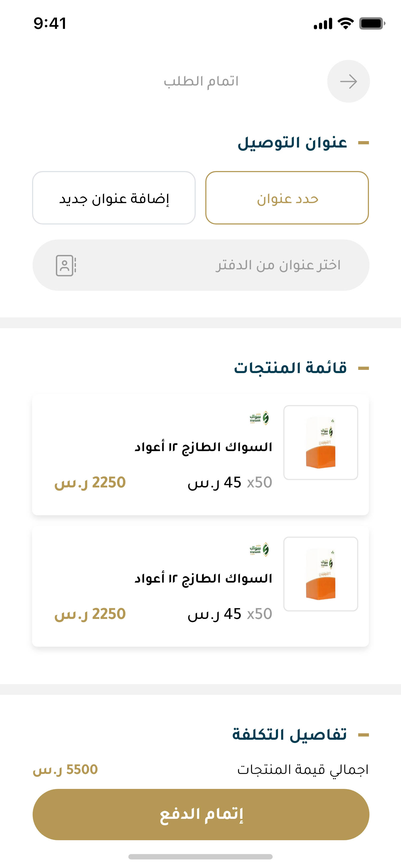
Task: Tap the 'تفاصيل التكلفة' section heading
Action: coord(290,735)
